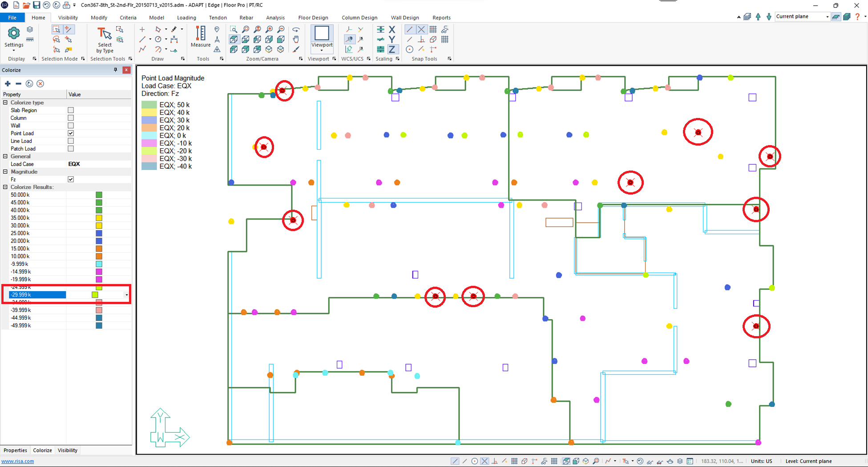Open color dropdown for -29.999 k row

pos(126,295)
